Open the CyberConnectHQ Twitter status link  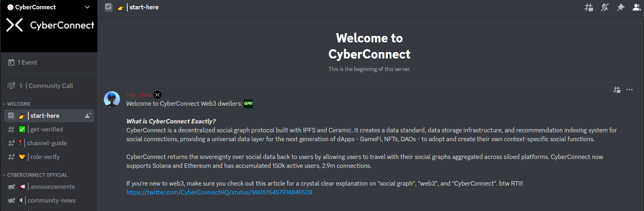click(x=219, y=192)
